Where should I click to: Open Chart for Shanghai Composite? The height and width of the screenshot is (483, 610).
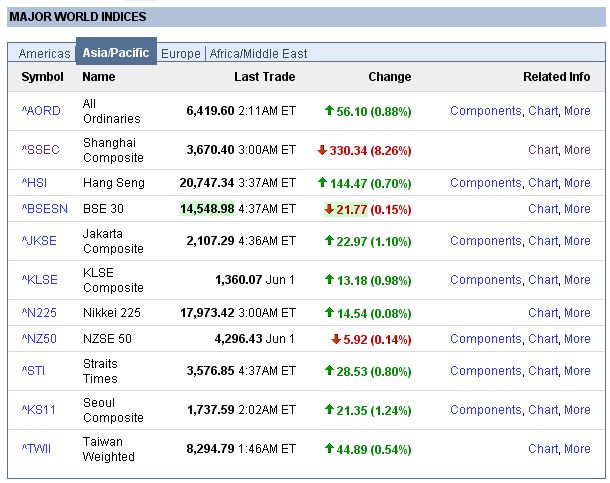(x=543, y=150)
